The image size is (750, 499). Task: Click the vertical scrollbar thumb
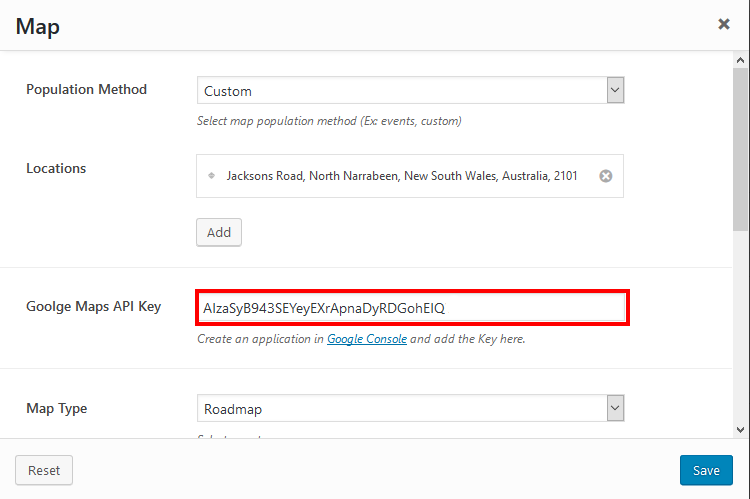click(741, 150)
